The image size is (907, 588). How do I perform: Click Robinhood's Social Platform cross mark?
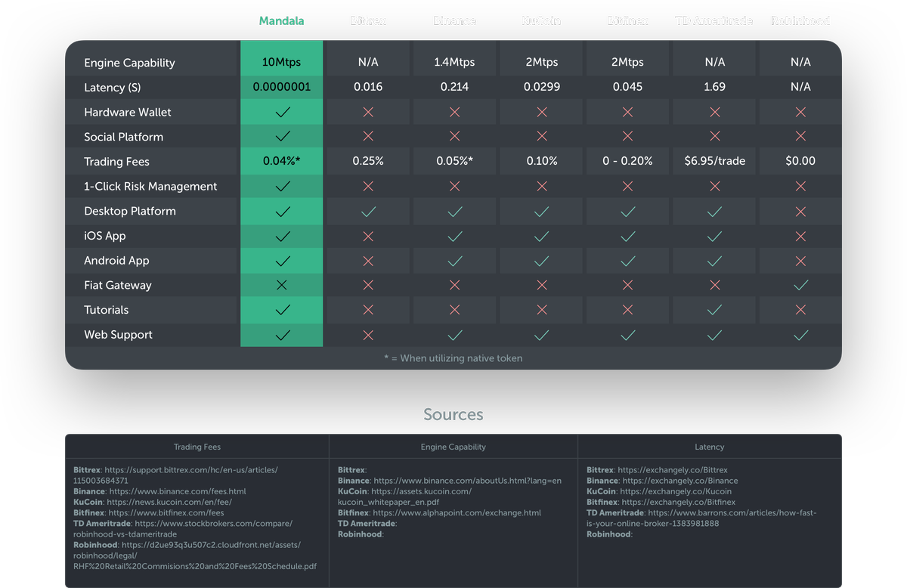[800, 137]
